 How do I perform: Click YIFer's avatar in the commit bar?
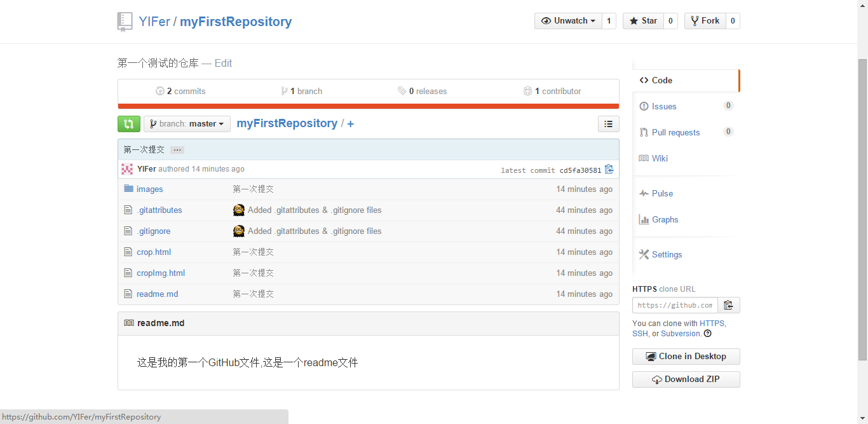(127, 169)
